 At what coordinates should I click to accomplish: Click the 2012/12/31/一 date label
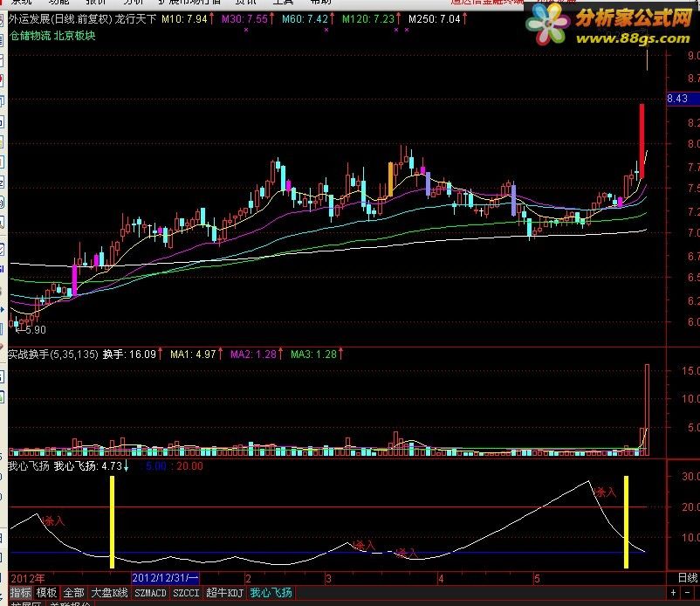point(165,578)
